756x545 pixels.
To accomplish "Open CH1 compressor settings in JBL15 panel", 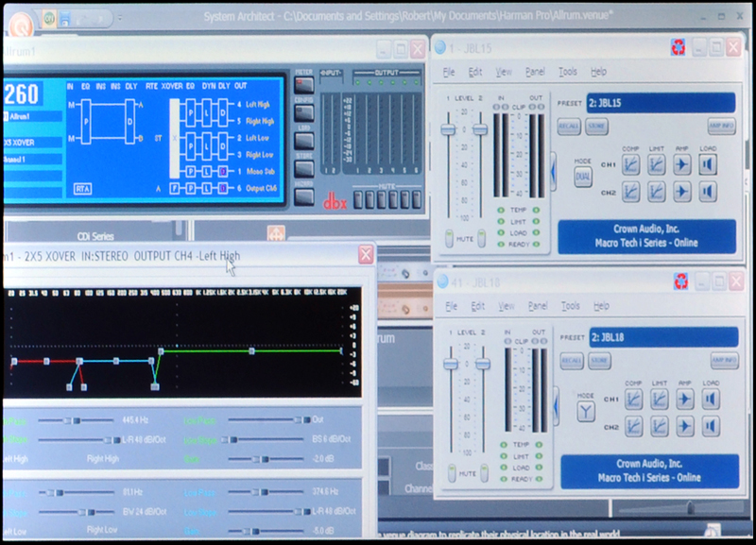I will tap(631, 164).
